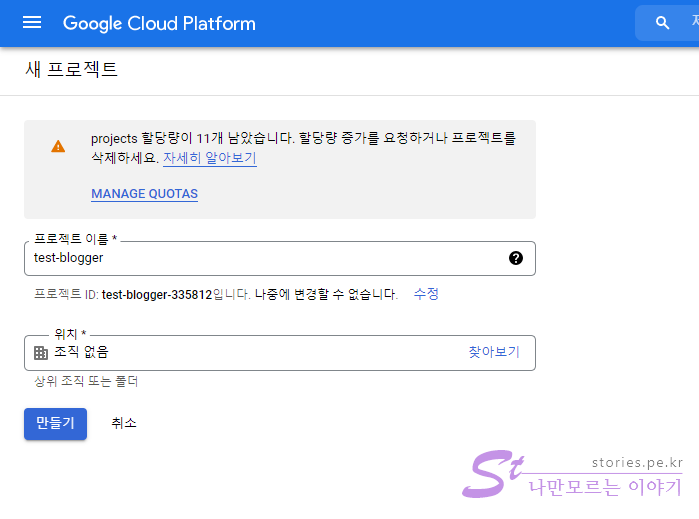Click the project ID text 'test-blogger-335812'
This screenshot has width=699, height=519.
point(157,295)
